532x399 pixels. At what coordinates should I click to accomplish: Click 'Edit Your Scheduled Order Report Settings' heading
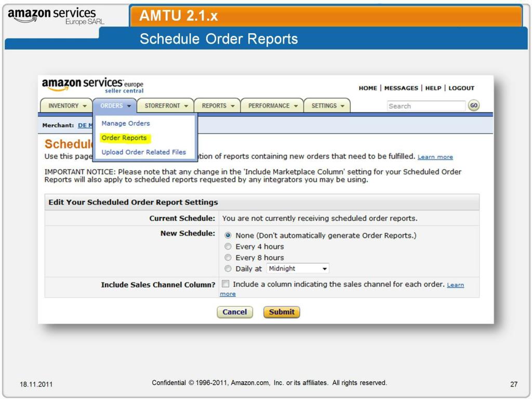tap(133, 202)
